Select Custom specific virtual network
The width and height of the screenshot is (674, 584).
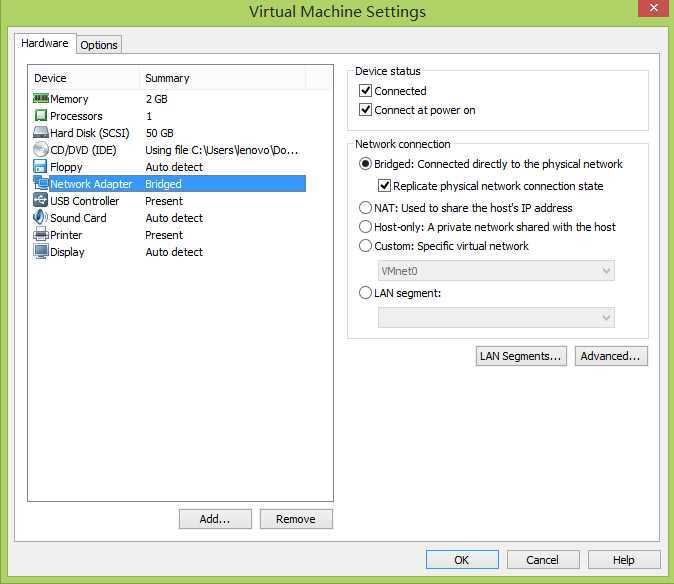pos(365,246)
